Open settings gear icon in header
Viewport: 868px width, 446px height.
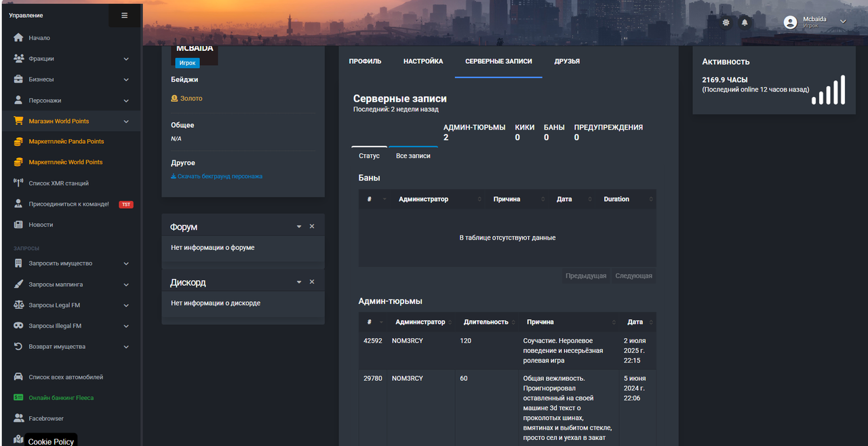726,22
